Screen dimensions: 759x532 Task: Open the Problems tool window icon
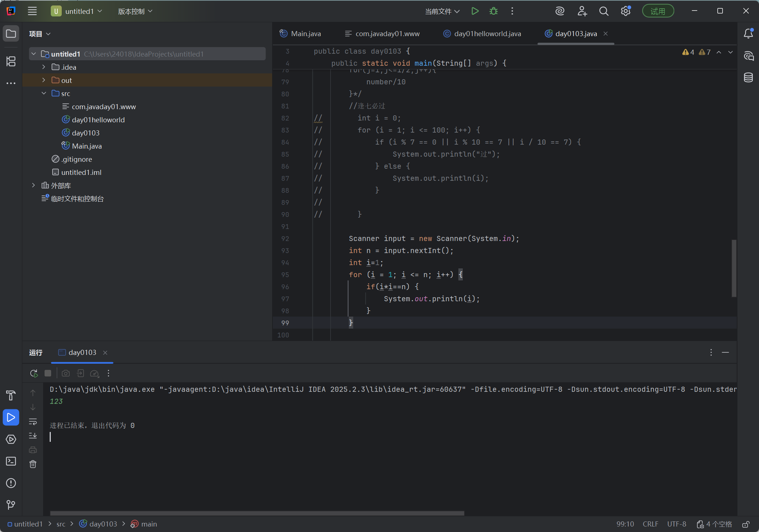11,483
